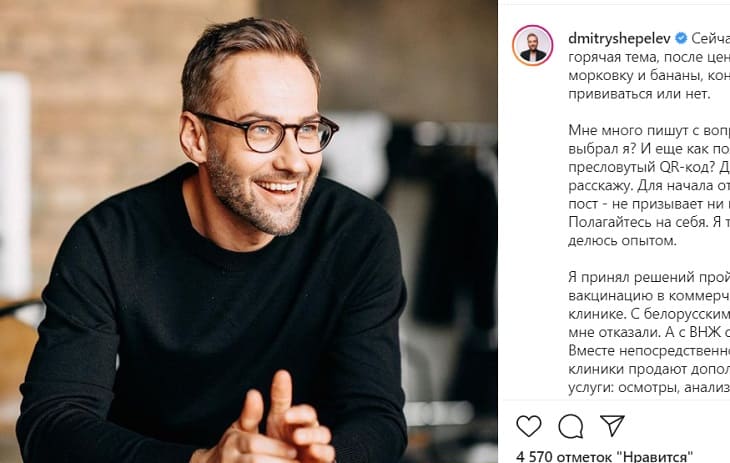Click the man's glasses in the photo
This screenshot has height=463, width=730.
click(x=265, y=133)
